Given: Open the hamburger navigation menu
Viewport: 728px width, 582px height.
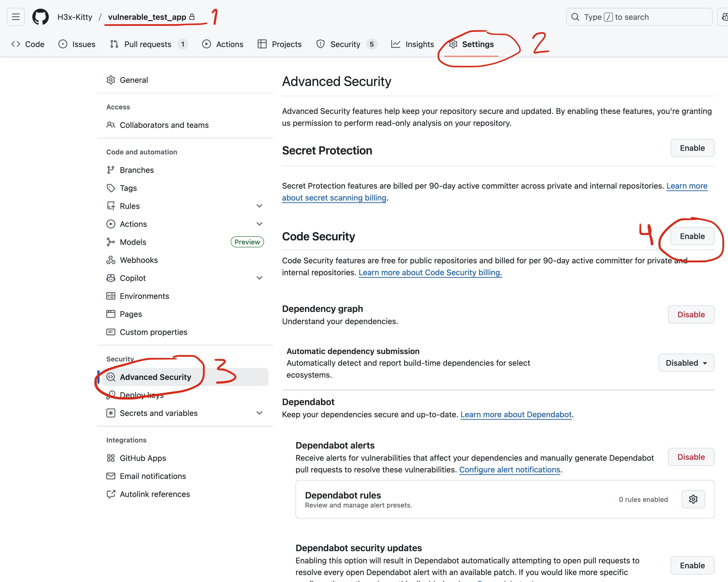Looking at the screenshot, I should click(16, 17).
